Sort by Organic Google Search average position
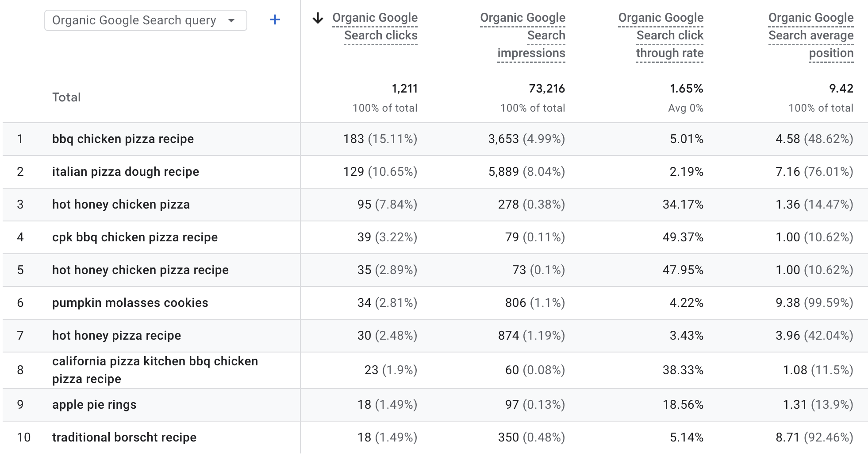This screenshot has height=457, width=868. pyautogui.click(x=810, y=35)
